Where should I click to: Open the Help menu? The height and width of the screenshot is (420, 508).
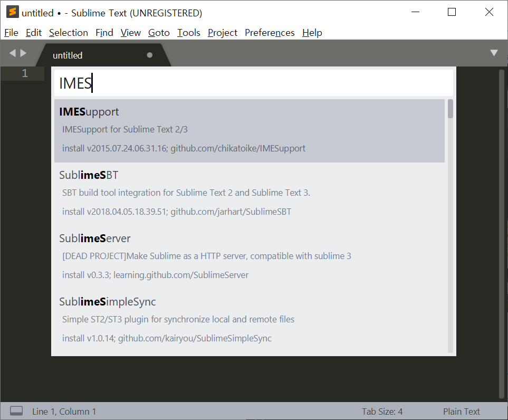pos(312,33)
